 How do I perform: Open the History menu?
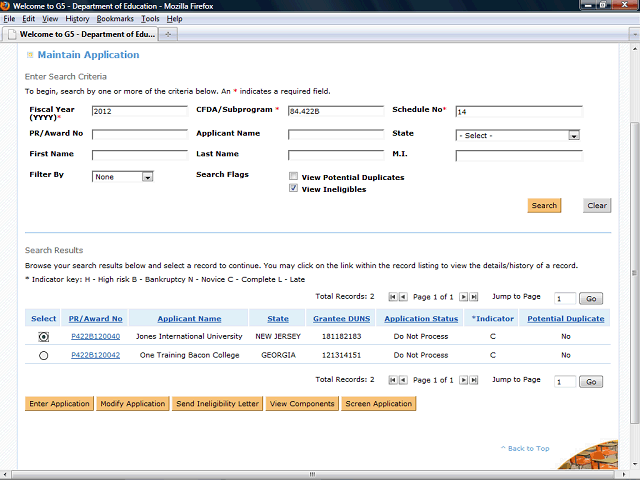[77, 19]
